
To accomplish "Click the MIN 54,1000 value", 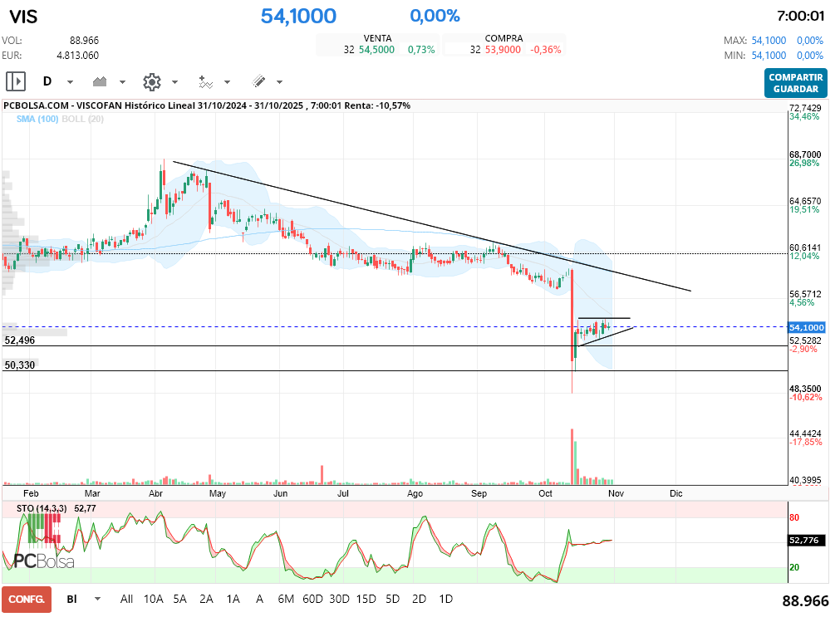I will [769, 56].
